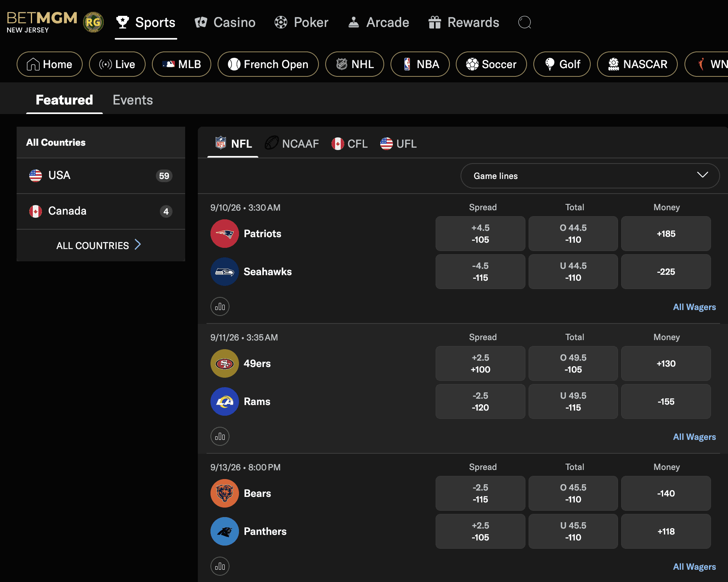Click the Sports trophy icon

(x=123, y=22)
